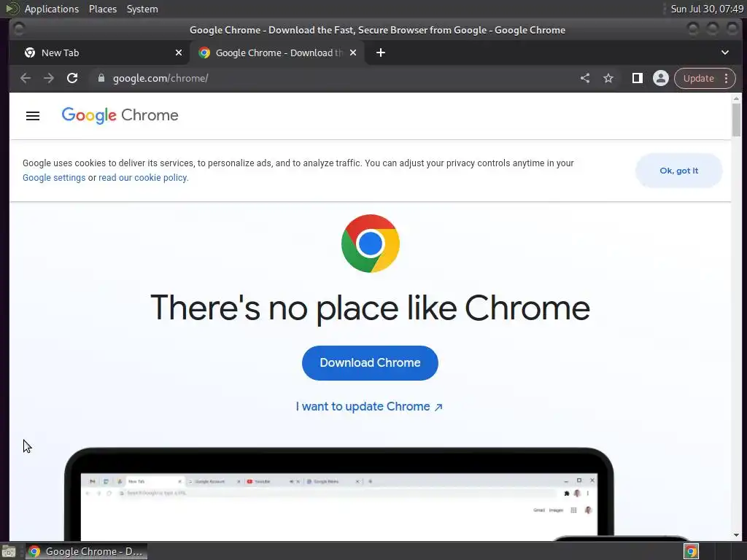Click the Chrome icon in the system tray
This screenshot has width=747, height=560.
pyautogui.click(x=691, y=551)
